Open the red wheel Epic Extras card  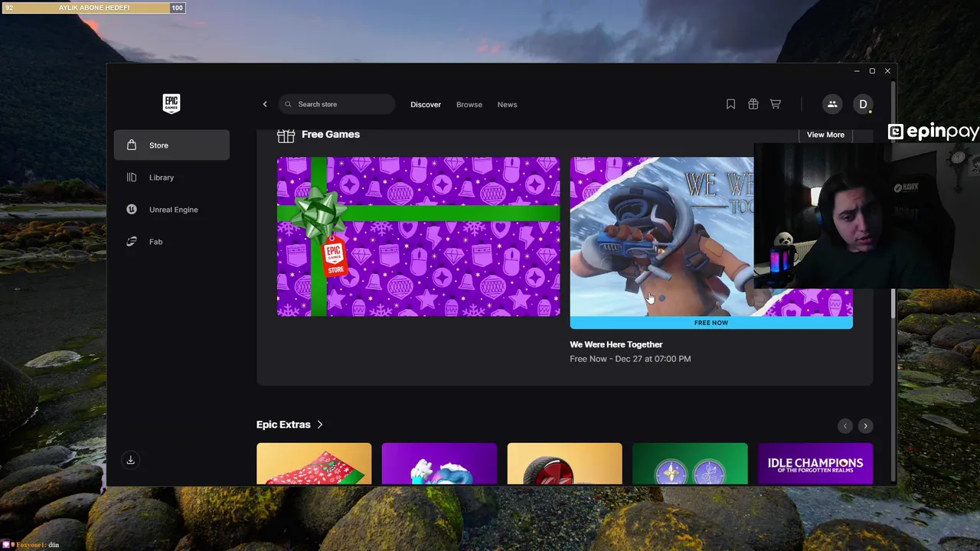coord(565,464)
